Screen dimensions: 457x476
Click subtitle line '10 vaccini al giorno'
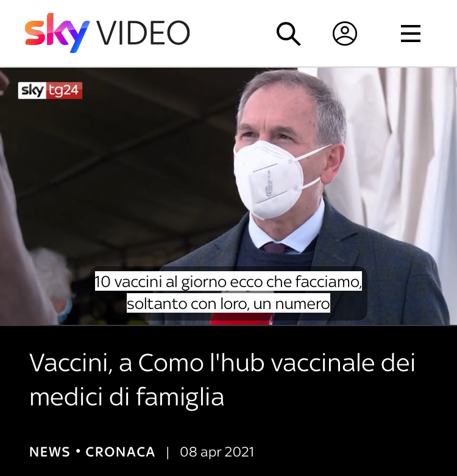point(228,282)
